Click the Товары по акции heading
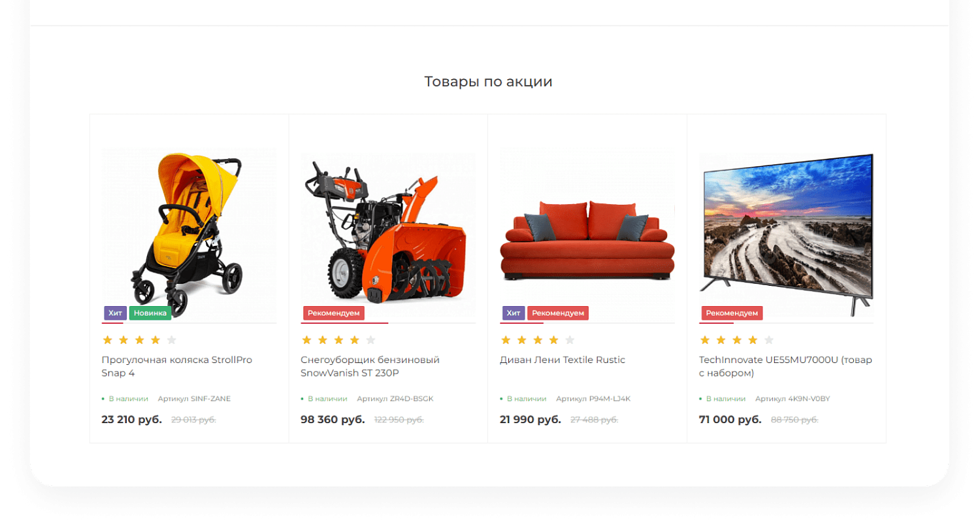980x531 pixels. point(489,82)
